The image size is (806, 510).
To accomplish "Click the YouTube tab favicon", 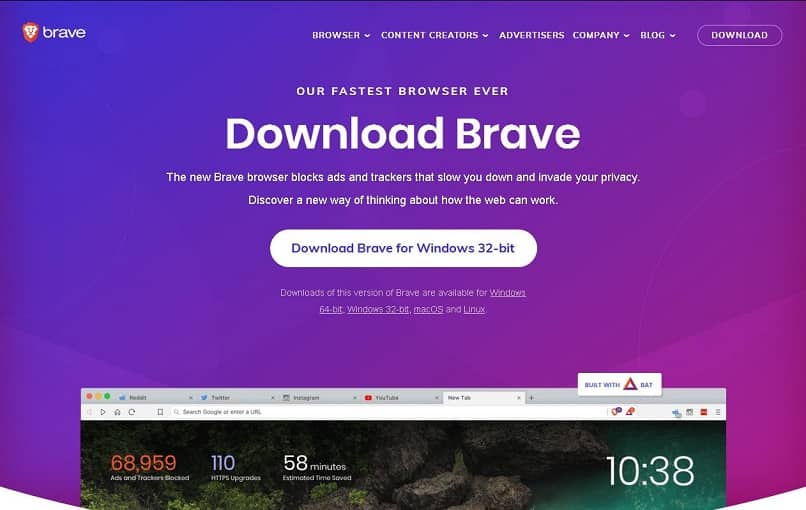I will [368, 398].
